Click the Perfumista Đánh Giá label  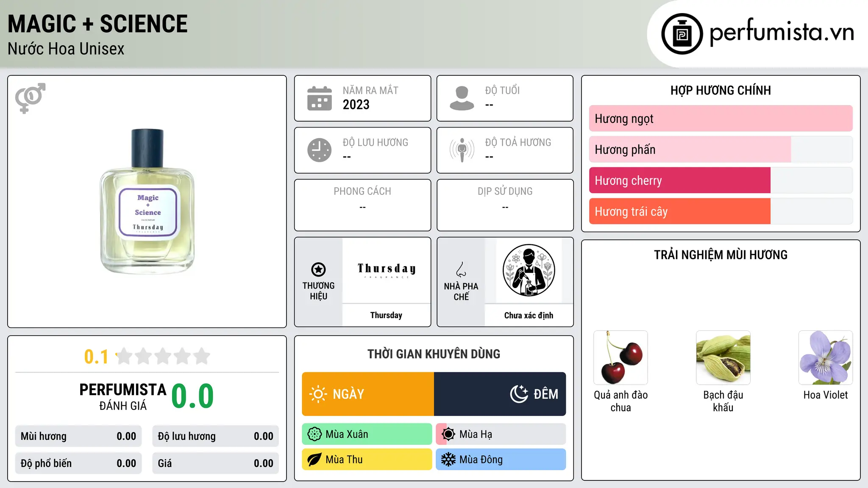coord(123,397)
